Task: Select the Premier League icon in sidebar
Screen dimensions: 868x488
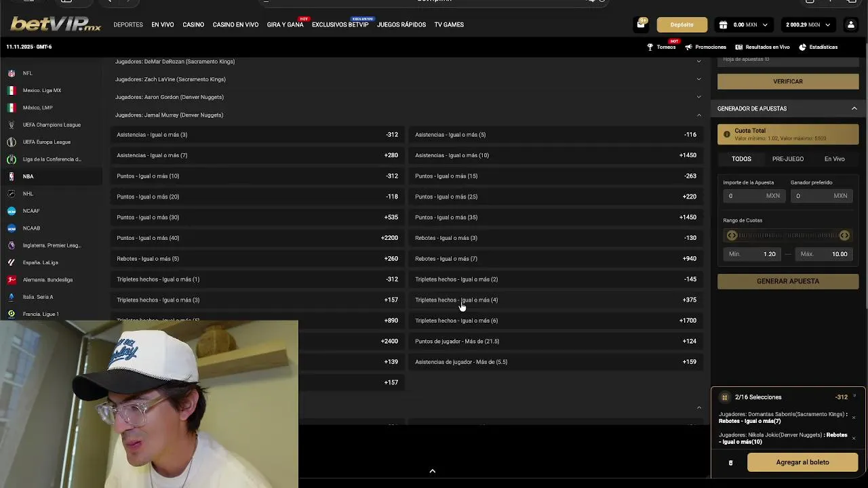Action: [x=12, y=245]
